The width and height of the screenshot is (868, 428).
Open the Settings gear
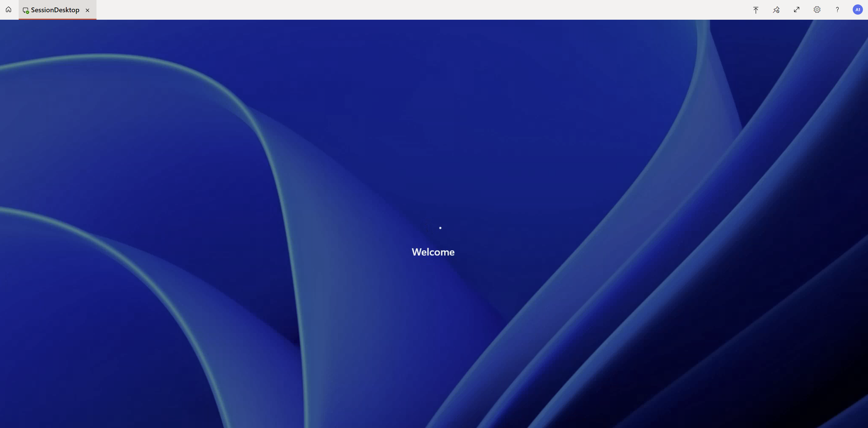[817, 10]
